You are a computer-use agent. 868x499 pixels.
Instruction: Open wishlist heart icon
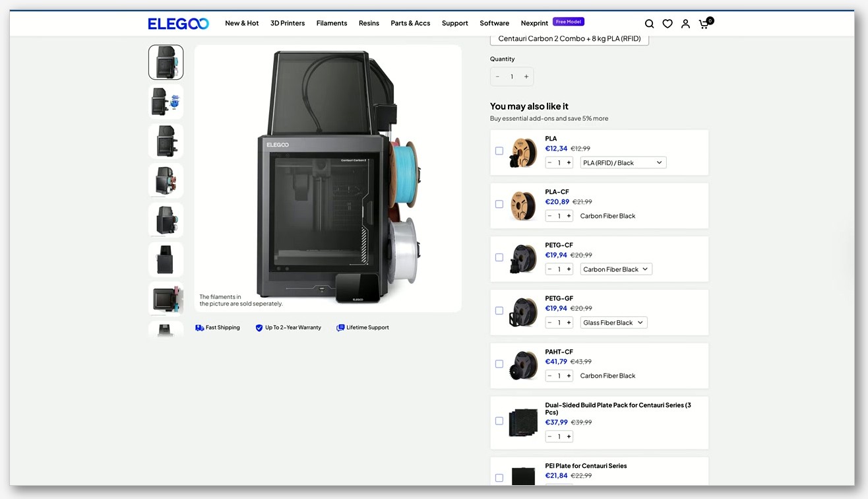pos(667,23)
